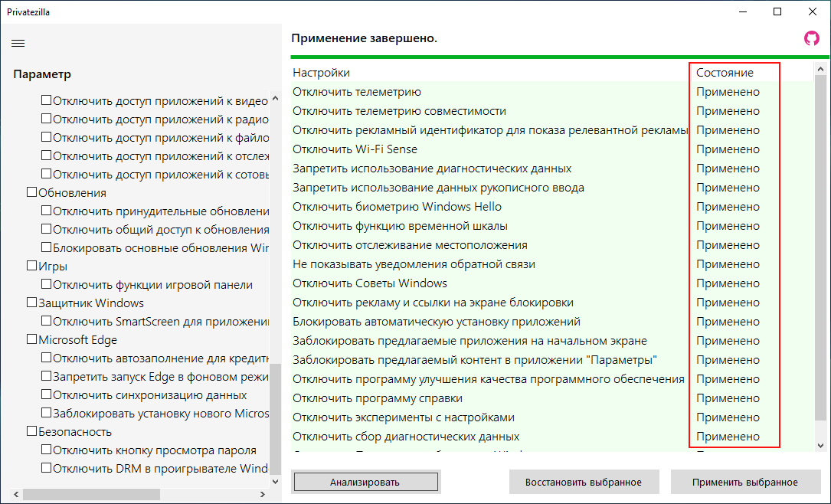Select the 'Отключить Советы Windows' row
Viewport: 831px width, 504px height.
tap(551, 283)
